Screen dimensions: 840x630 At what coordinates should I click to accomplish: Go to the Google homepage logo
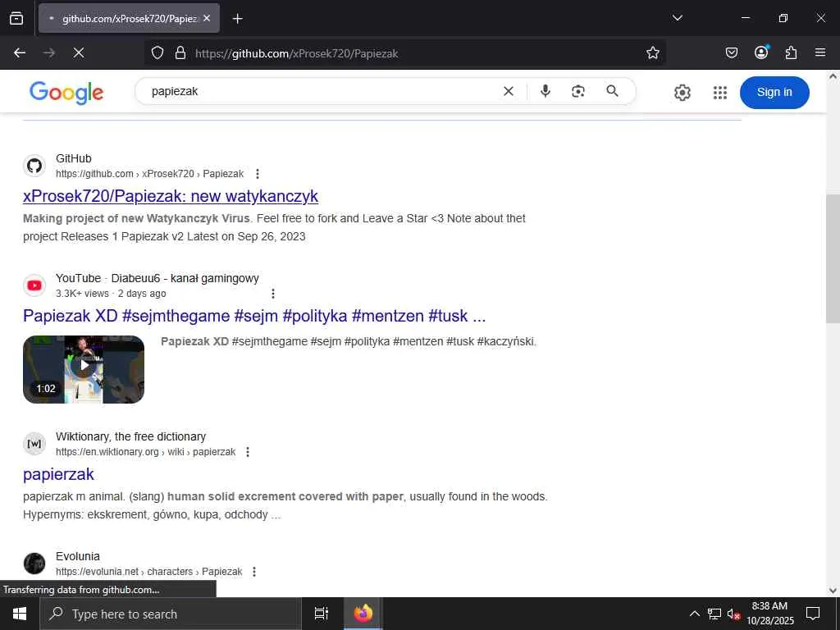pyautogui.click(x=66, y=92)
